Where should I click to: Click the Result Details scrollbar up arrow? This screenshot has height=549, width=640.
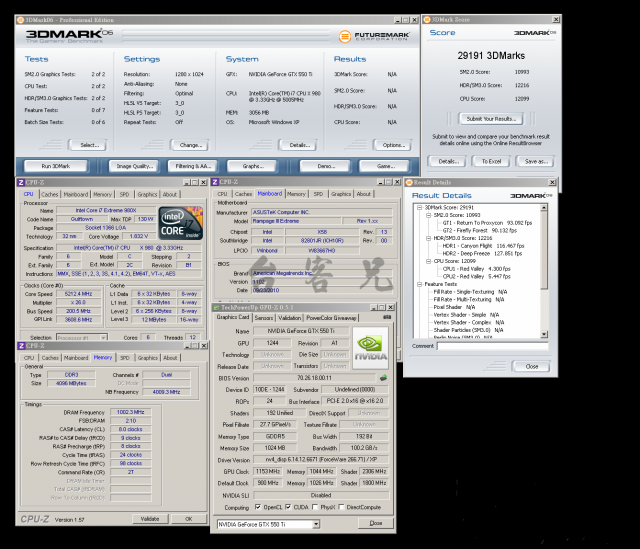(x=544, y=208)
